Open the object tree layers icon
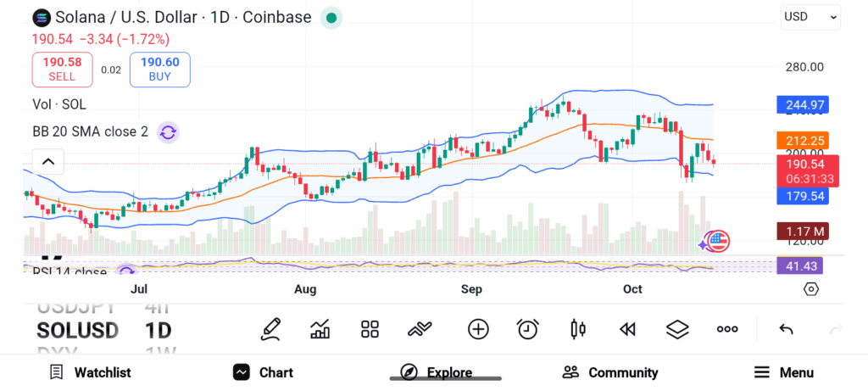 677,329
